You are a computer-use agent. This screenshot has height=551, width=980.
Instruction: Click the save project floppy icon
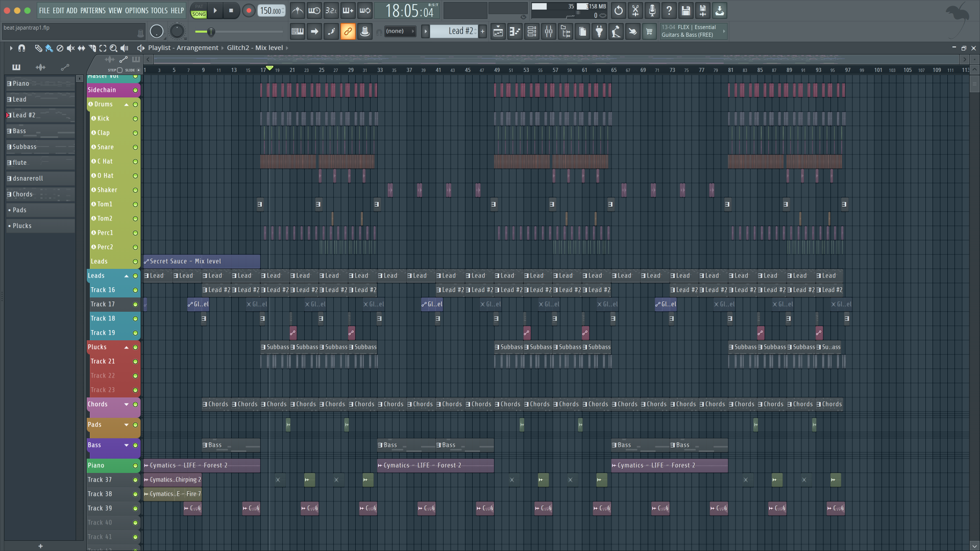(686, 10)
